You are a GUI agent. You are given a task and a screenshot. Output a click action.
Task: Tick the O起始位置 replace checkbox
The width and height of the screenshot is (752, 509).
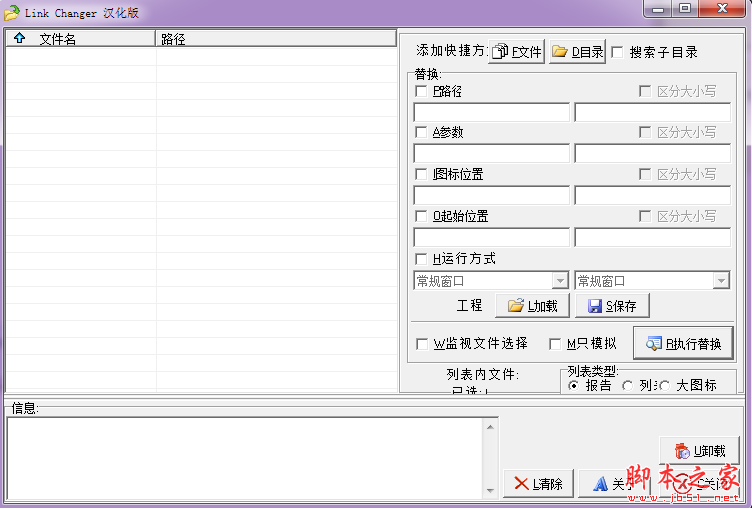pyautogui.click(x=421, y=216)
